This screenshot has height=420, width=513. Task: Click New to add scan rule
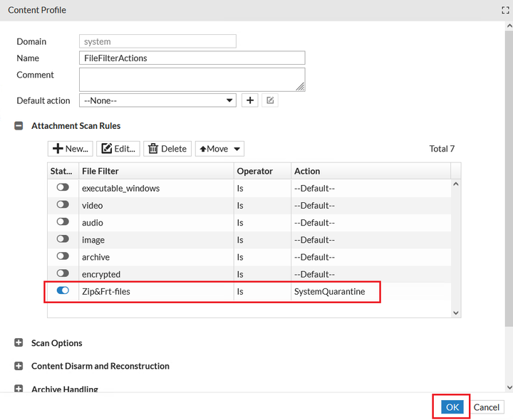(x=71, y=149)
